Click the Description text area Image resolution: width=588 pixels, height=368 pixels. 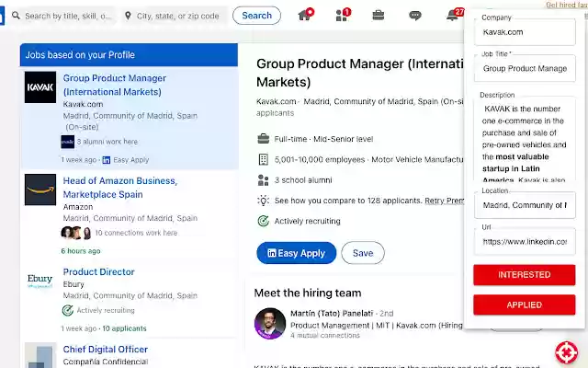(x=525, y=141)
